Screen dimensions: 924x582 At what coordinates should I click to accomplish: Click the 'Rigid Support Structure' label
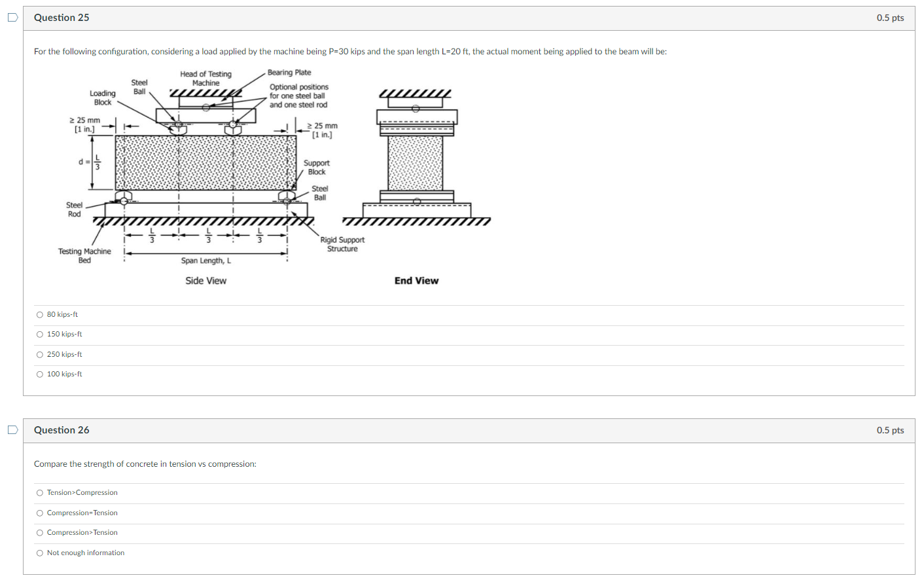coord(342,244)
